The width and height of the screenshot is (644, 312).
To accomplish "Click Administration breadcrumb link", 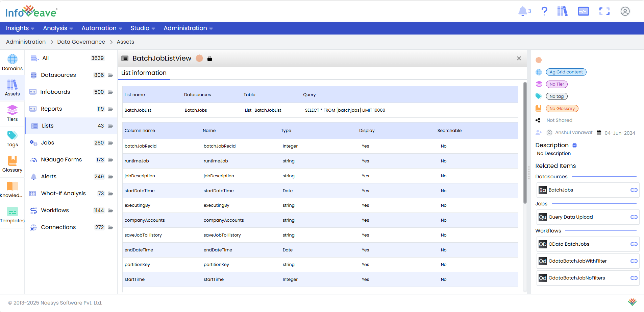I will tap(26, 42).
